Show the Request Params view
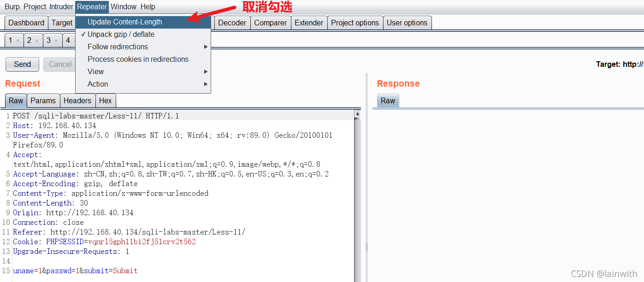644x282 pixels. pos(43,101)
